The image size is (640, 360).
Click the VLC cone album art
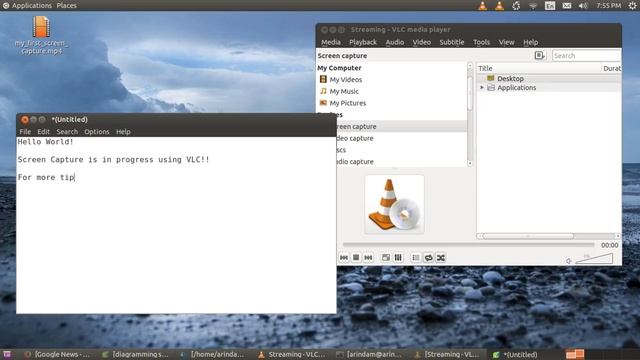click(394, 204)
